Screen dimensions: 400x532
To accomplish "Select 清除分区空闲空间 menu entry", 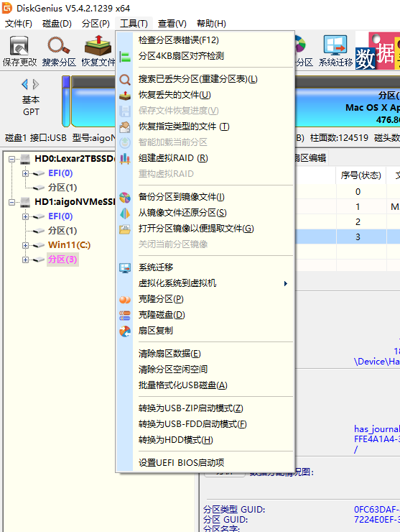I will tap(205, 369).
